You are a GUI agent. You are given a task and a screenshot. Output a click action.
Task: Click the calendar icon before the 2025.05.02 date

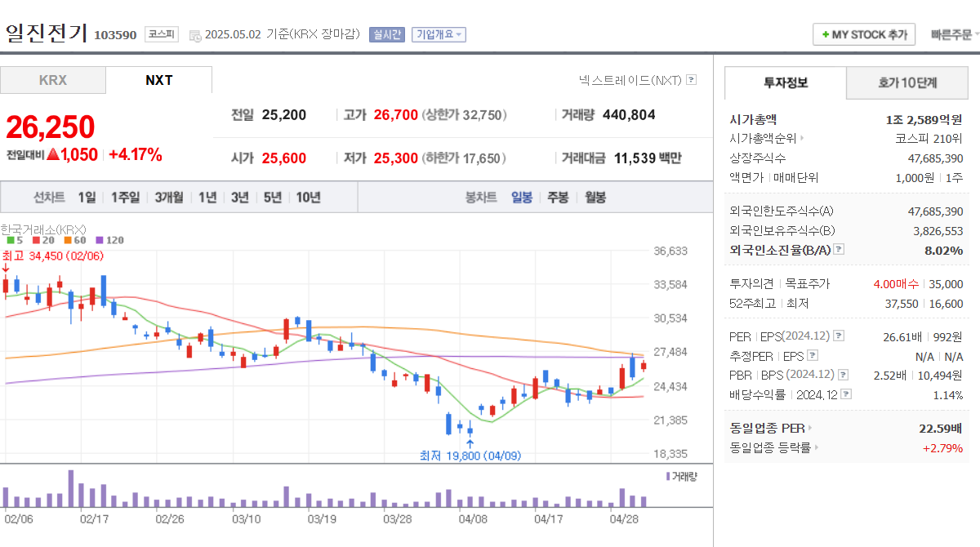pyautogui.click(x=194, y=34)
